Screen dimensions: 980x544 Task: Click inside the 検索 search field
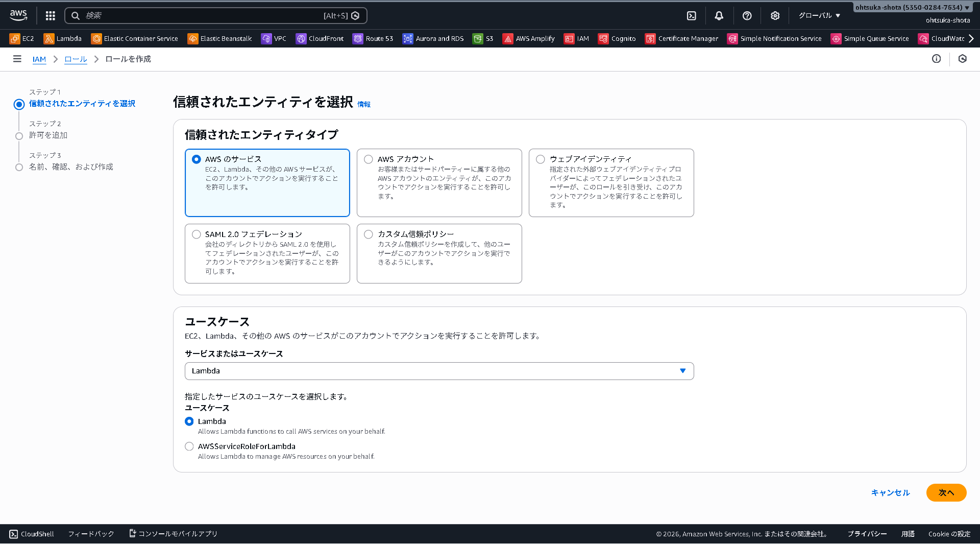coord(204,15)
